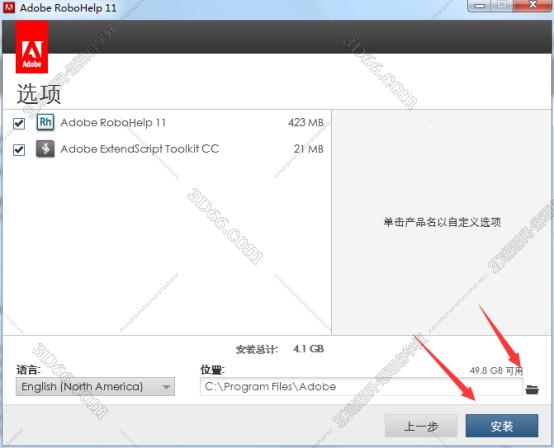Click the 语言 label
This screenshot has width=554, height=448.
28,370
